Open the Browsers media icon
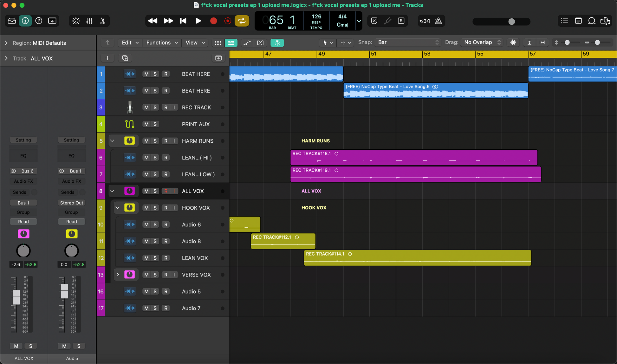Screen dimensions: 617x364 click(605, 21)
